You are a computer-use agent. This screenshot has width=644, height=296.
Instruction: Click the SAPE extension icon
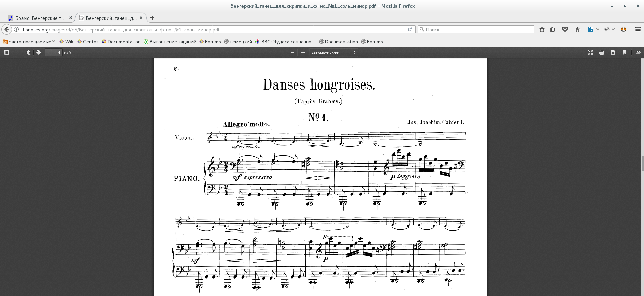tap(590, 29)
